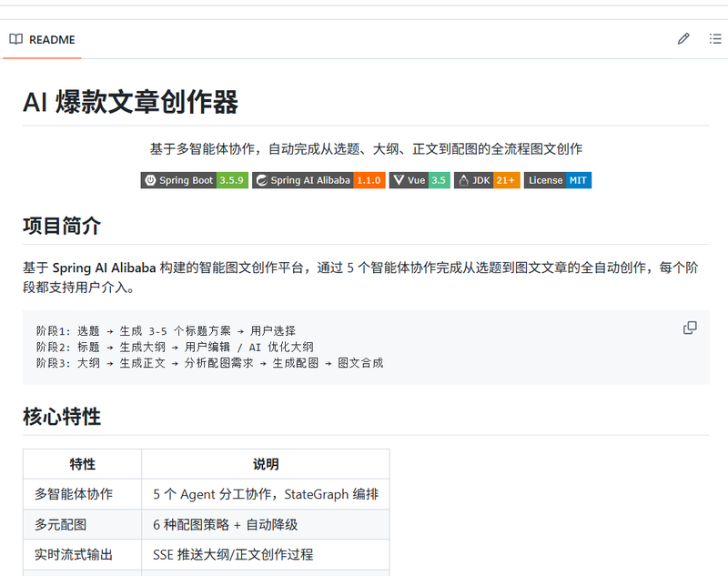
Task: Click the bold 'Spring AI Alibaba' text
Action: point(104,268)
